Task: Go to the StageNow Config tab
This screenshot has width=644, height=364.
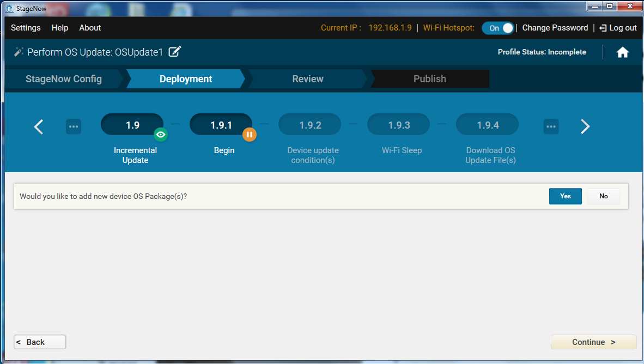Action: [64, 79]
